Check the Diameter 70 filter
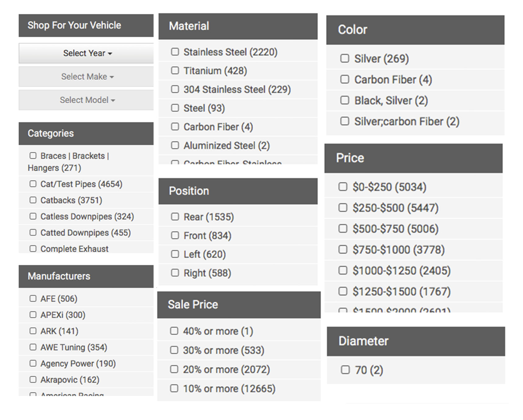The image size is (523, 420). pyautogui.click(x=345, y=370)
